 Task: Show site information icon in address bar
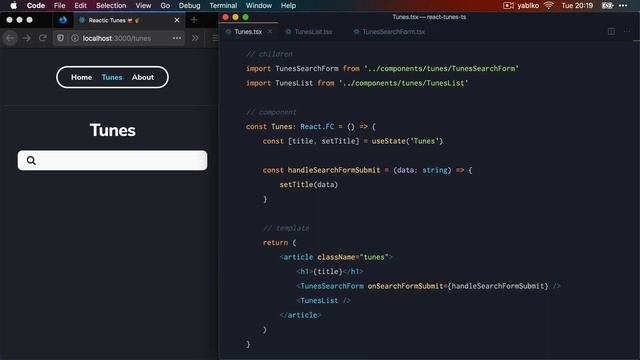point(75,38)
